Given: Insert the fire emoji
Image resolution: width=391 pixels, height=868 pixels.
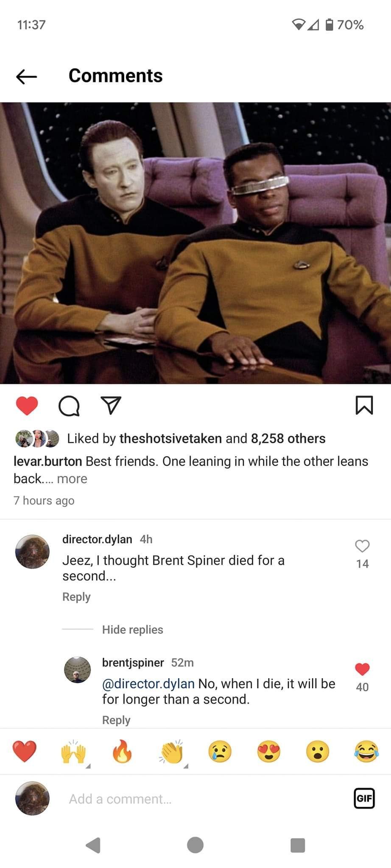Looking at the screenshot, I should (x=122, y=752).
